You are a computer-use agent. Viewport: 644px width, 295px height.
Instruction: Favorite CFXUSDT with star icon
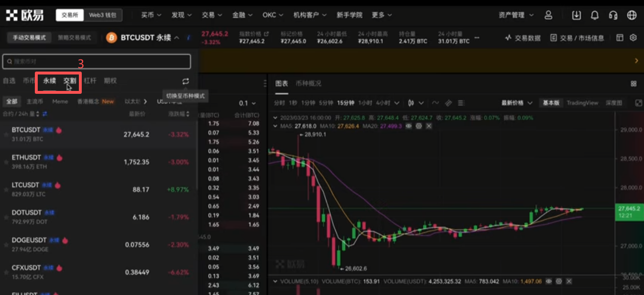pyautogui.click(x=6, y=272)
